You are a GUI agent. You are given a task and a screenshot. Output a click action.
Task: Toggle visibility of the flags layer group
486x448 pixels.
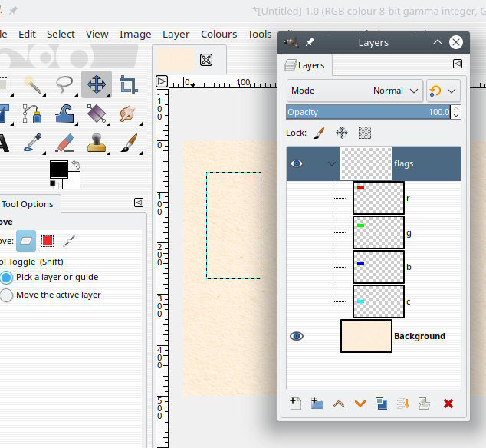coord(297,163)
